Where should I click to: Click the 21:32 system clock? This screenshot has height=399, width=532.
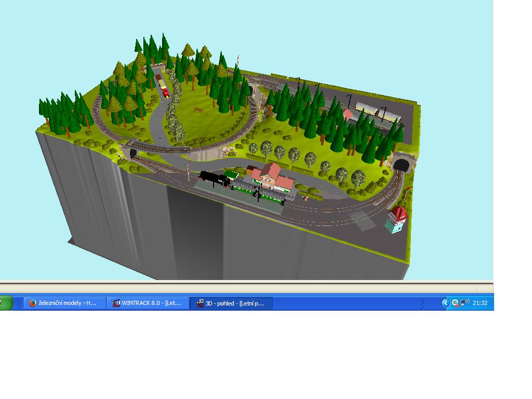[480, 303]
